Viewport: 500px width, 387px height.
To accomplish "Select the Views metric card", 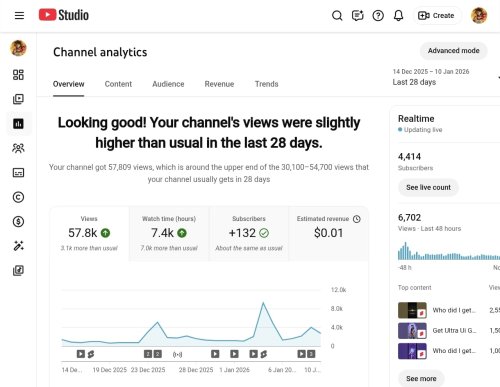I will pyautogui.click(x=89, y=233).
